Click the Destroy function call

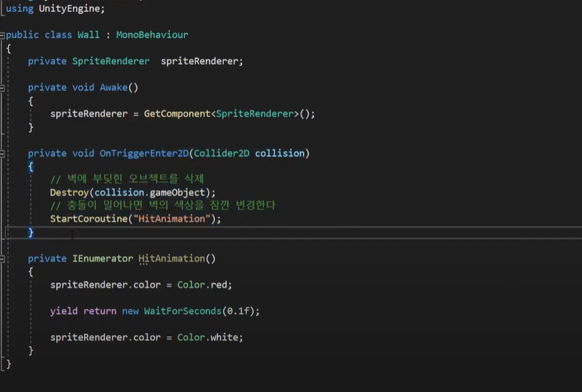(x=69, y=192)
